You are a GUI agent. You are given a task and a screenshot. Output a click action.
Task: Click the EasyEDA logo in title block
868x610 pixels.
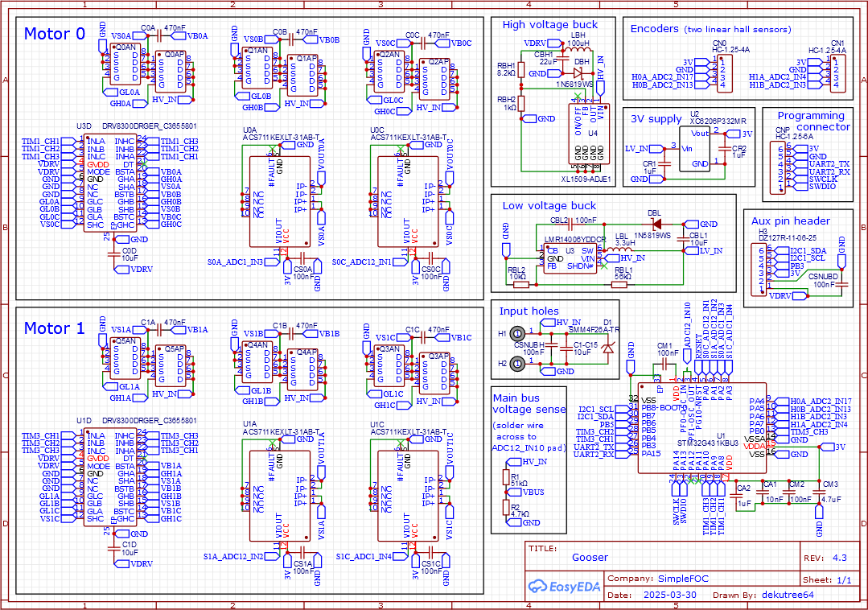pos(564,586)
